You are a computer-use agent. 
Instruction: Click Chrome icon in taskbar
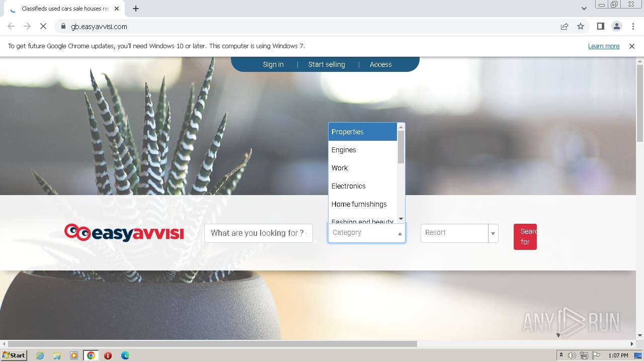[x=91, y=355]
